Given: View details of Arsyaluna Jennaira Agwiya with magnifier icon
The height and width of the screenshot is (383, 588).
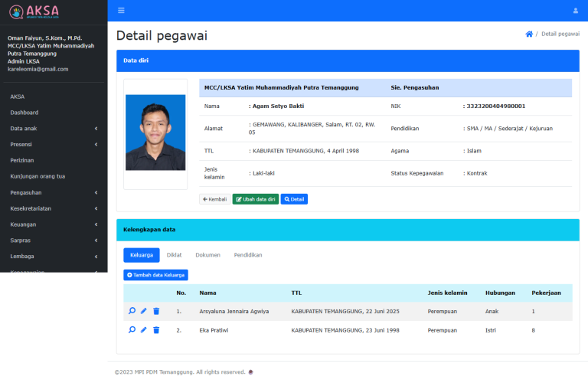Looking at the screenshot, I should [x=132, y=311].
